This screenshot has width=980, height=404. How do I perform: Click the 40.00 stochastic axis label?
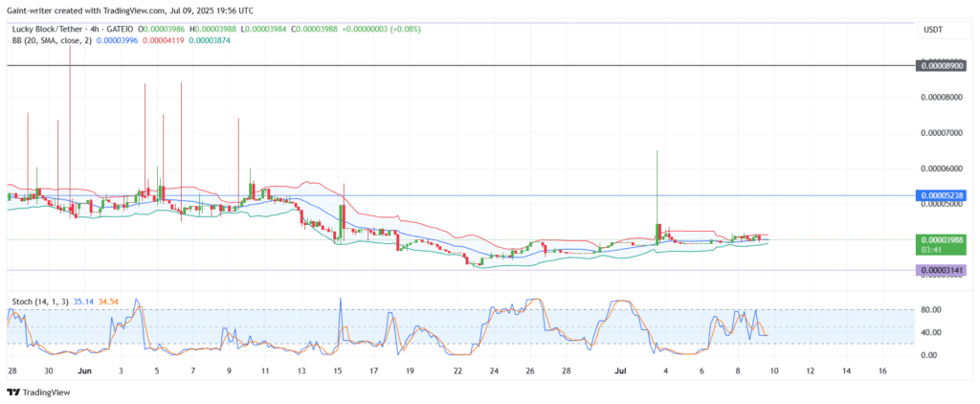tap(930, 332)
